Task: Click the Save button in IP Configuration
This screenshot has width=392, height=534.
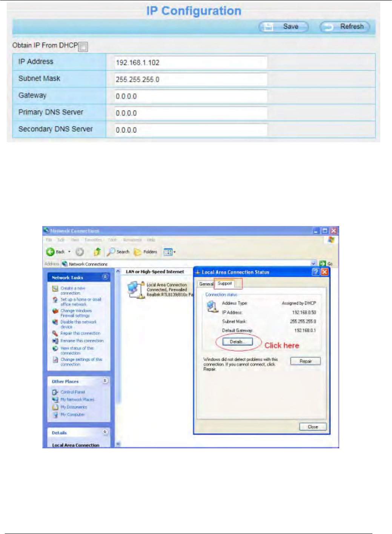Action: 284,27
